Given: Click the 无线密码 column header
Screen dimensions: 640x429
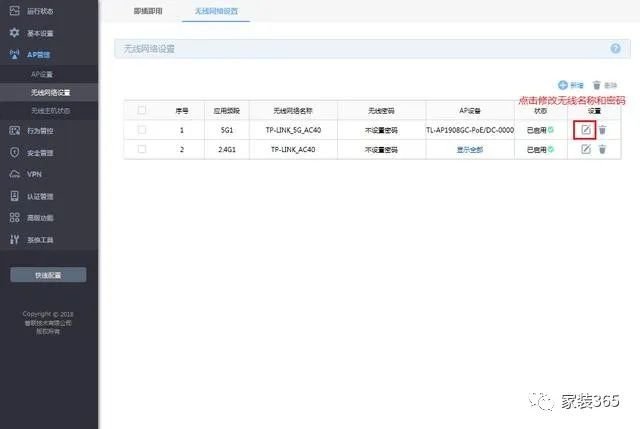Looking at the screenshot, I should (381, 111).
